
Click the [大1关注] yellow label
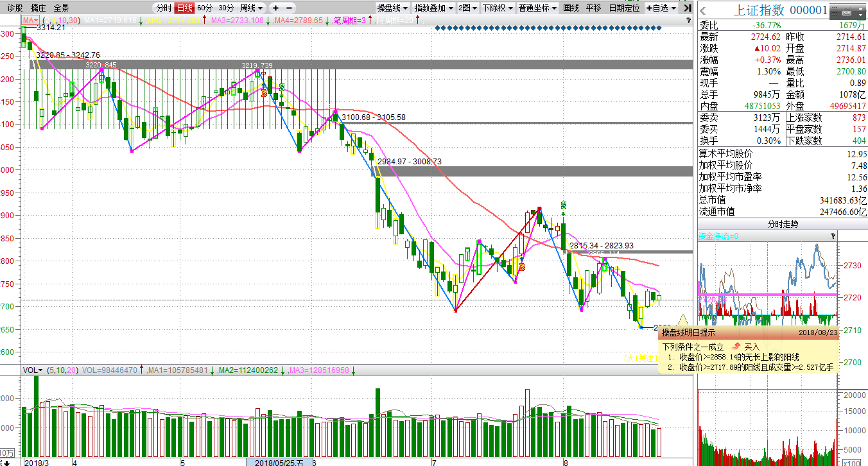tap(641, 358)
